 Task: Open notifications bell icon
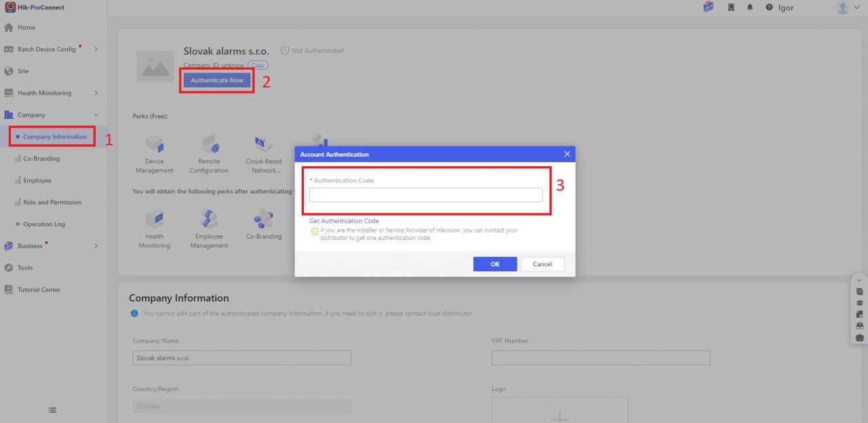coord(751,8)
